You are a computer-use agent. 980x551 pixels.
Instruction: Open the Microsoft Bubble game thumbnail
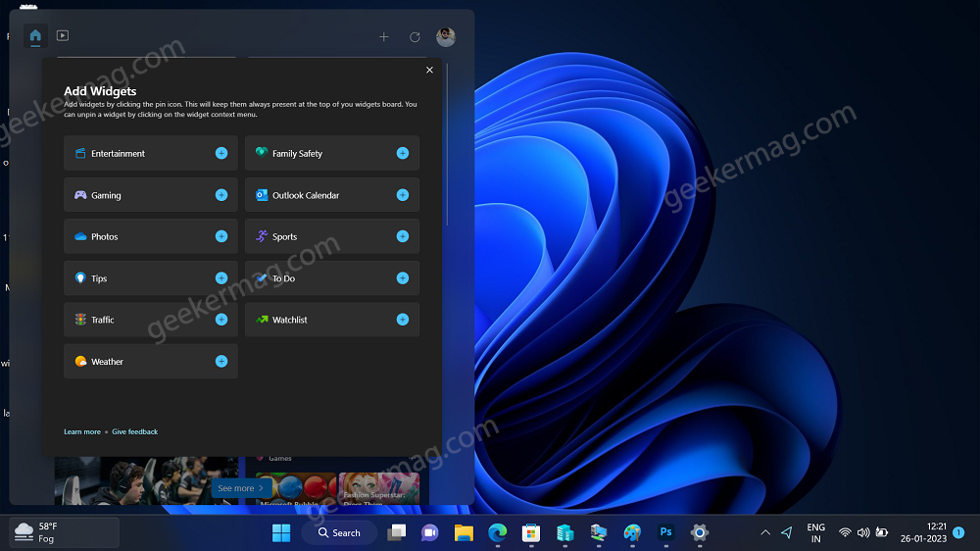pyautogui.click(x=296, y=488)
